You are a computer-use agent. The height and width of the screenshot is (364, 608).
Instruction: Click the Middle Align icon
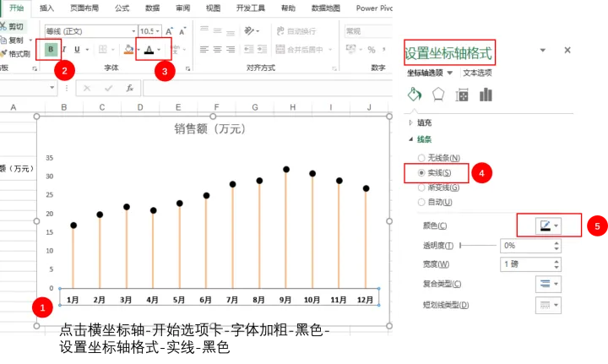click(x=218, y=30)
